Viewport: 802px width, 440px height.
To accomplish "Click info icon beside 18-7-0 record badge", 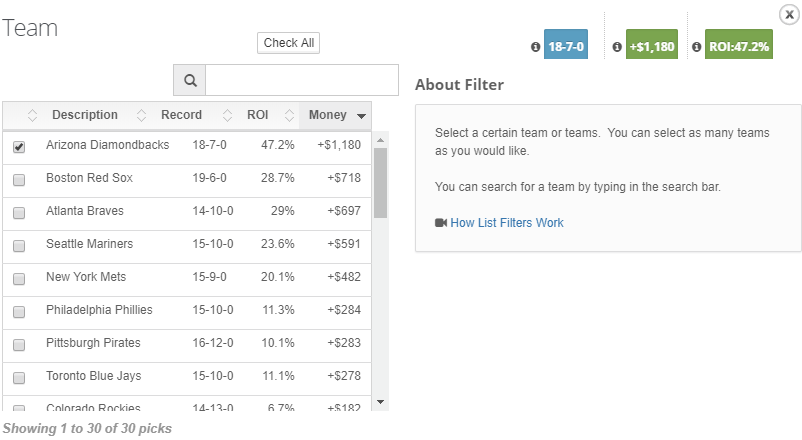I will 536,47.
